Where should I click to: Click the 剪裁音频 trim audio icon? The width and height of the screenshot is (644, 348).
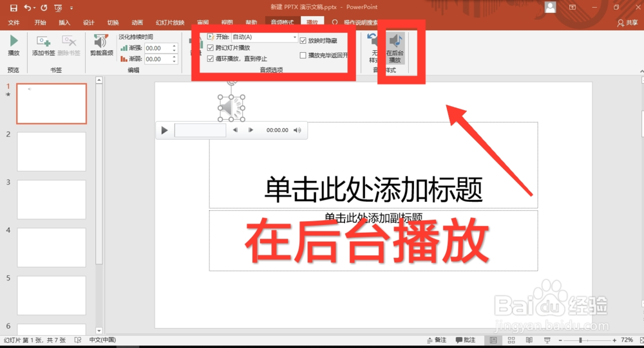pos(102,46)
